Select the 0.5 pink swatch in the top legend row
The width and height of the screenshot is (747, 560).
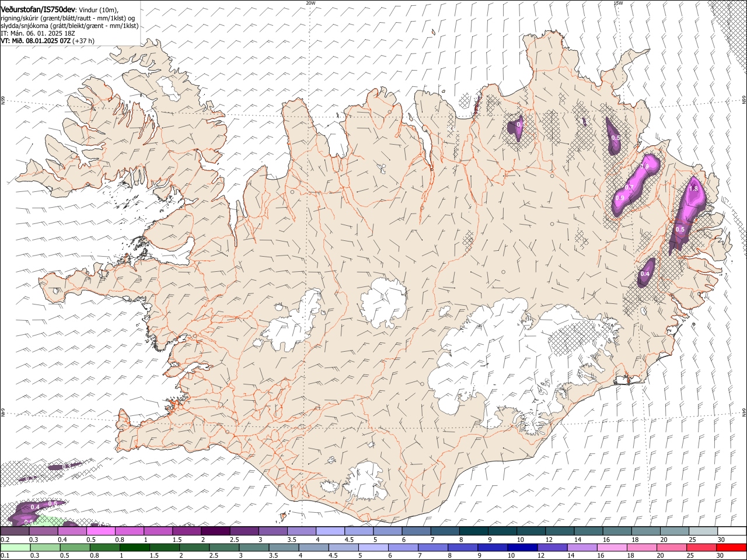point(100,531)
